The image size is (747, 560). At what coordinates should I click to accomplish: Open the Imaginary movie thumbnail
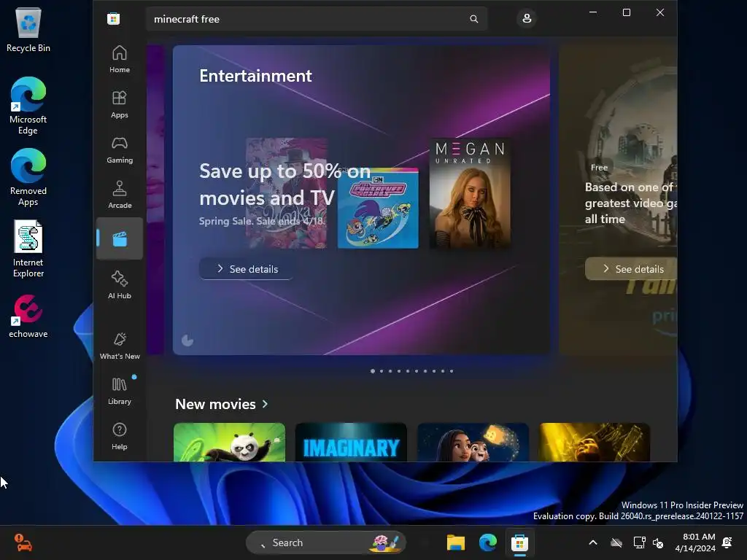pos(351,443)
